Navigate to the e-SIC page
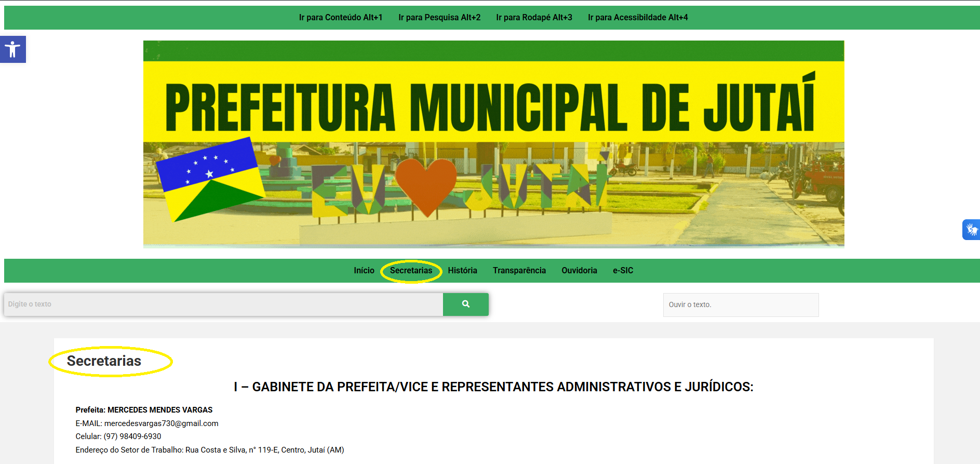This screenshot has height=464, width=980. [x=623, y=271]
